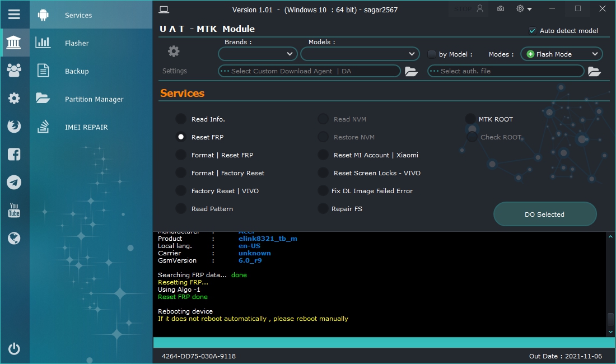Viewport: 616px width, 364px height.
Task: Open the gear icon in left sidebar
Action: pos(14,98)
